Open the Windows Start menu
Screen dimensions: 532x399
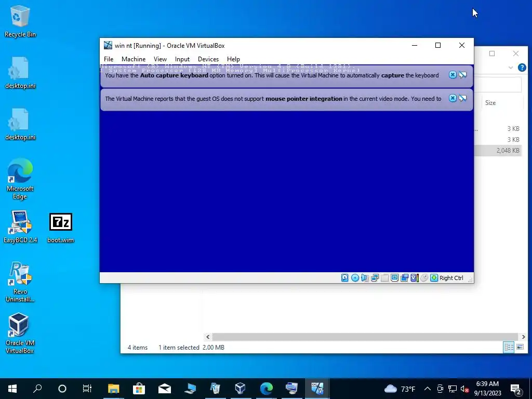coord(12,389)
